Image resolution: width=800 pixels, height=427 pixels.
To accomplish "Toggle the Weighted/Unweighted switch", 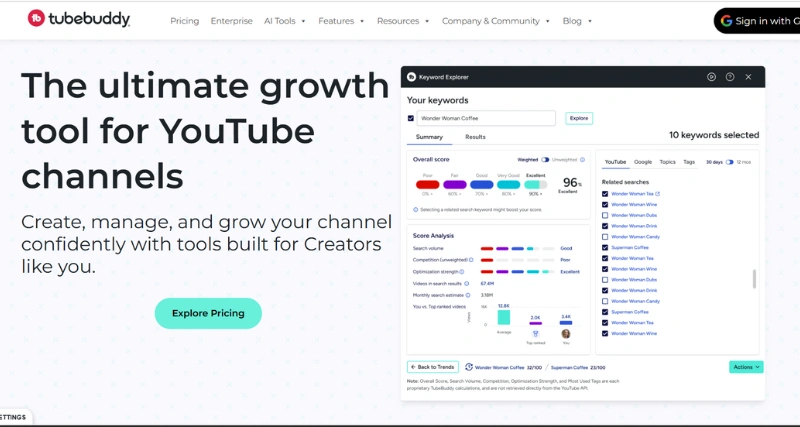I will point(545,160).
